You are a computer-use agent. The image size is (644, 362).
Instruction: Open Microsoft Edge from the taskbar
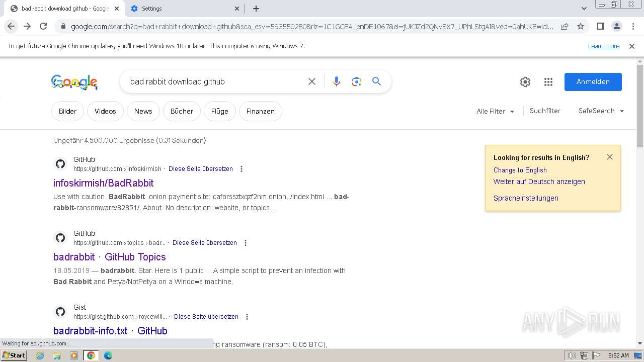108,355
